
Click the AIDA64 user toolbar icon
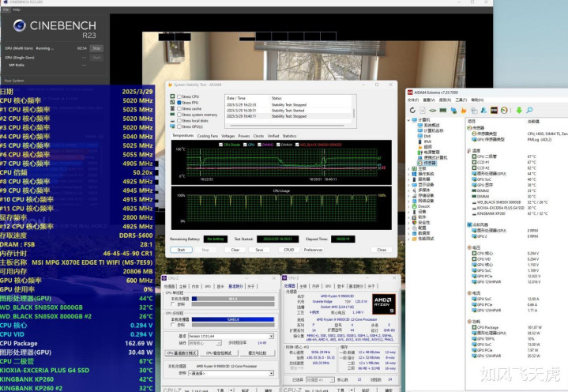click(483, 110)
